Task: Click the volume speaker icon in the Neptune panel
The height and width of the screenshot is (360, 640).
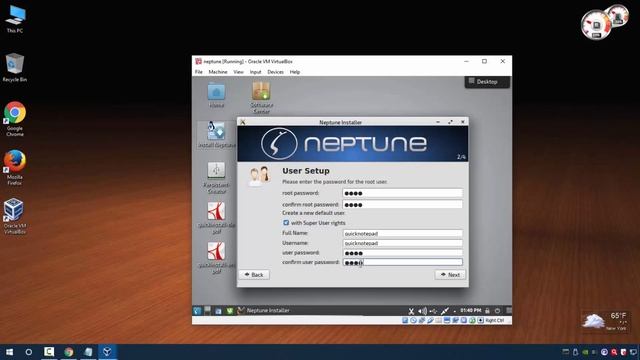Action: (422, 311)
